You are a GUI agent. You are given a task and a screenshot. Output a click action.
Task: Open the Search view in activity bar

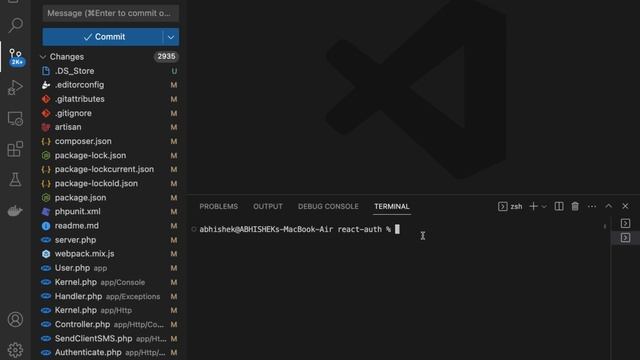tap(16, 25)
